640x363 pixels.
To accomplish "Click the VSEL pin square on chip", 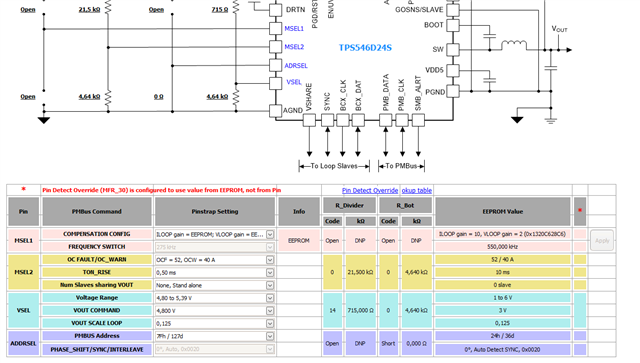I will pos(276,83).
